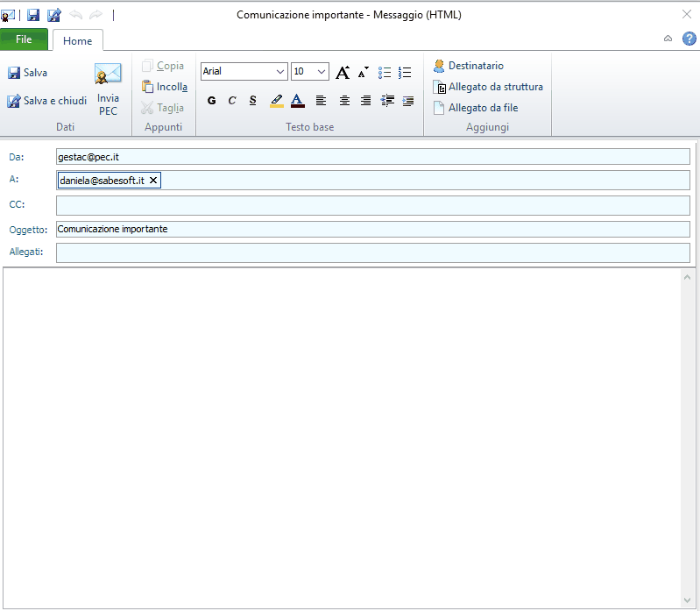Click the redo arrow in title bar
Image resolution: width=700 pixels, height=611 pixels.
coord(95,15)
